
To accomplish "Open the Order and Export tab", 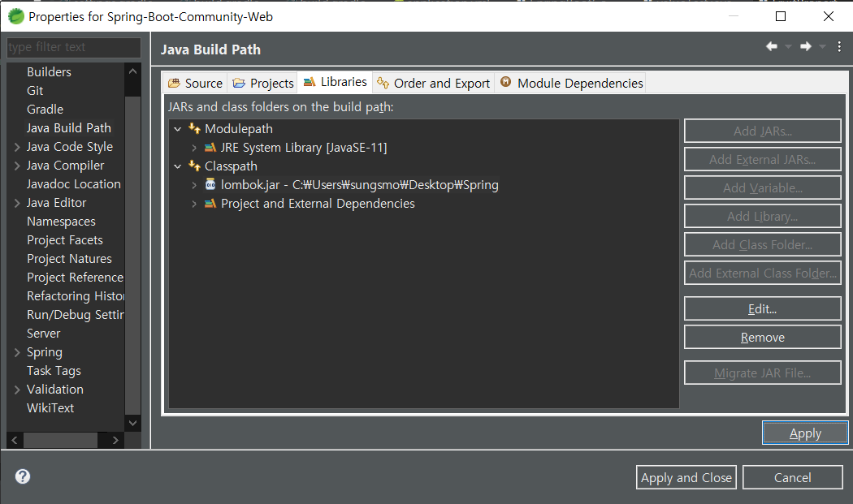I will (434, 83).
